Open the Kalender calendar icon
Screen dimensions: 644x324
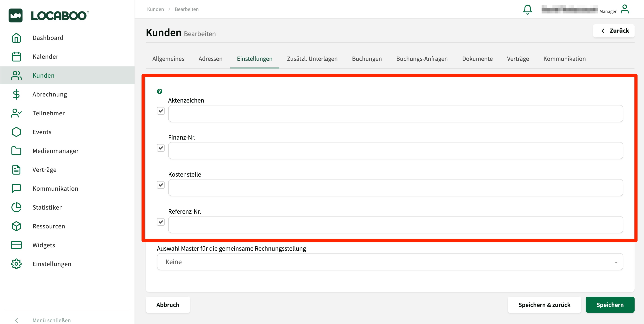(x=16, y=57)
